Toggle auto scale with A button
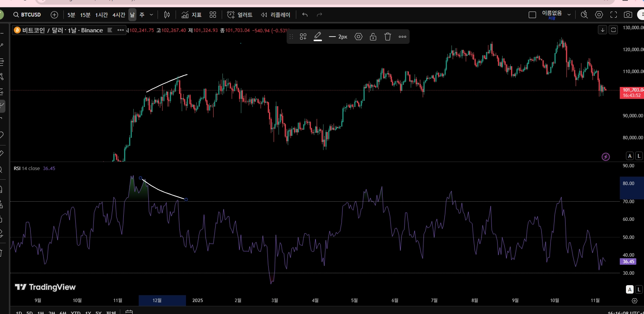Screen dimensions: 644x314 point(629,156)
